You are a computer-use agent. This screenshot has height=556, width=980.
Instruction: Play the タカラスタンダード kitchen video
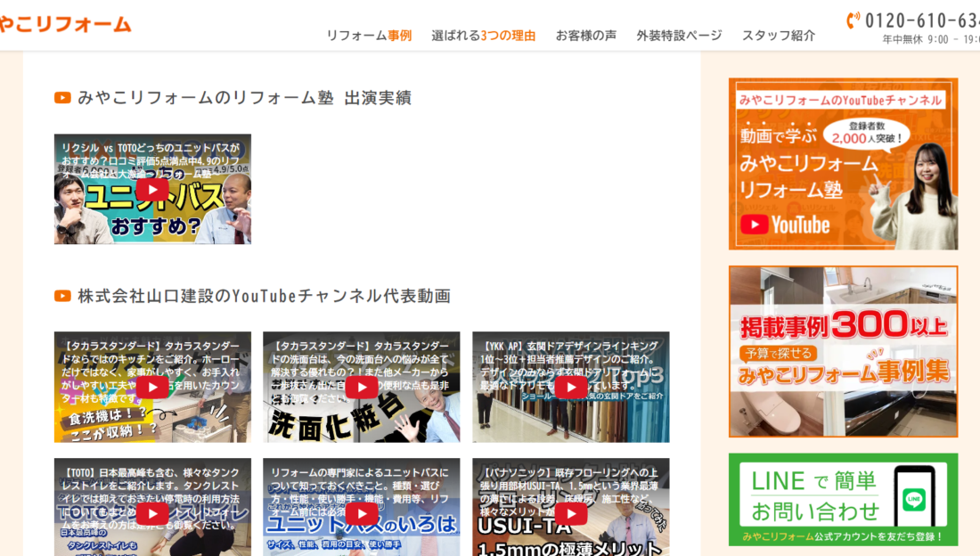pyautogui.click(x=152, y=387)
